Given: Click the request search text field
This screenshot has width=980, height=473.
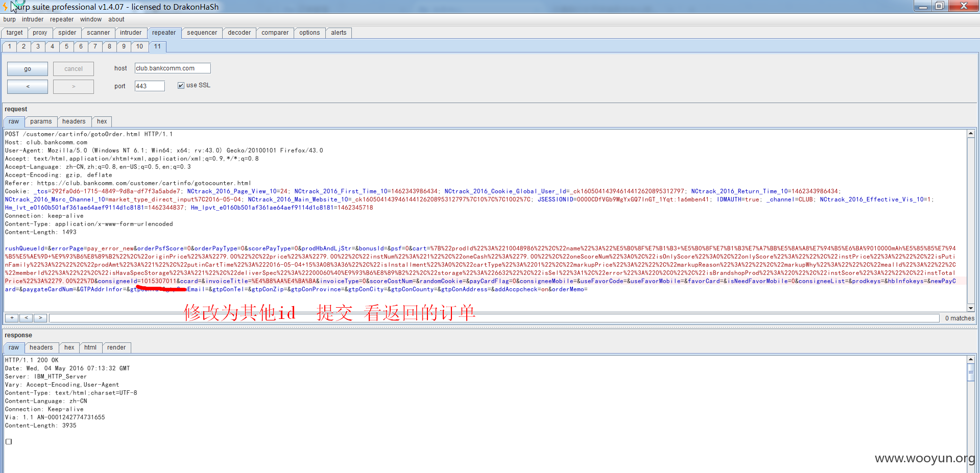Looking at the screenshot, I should point(494,318).
